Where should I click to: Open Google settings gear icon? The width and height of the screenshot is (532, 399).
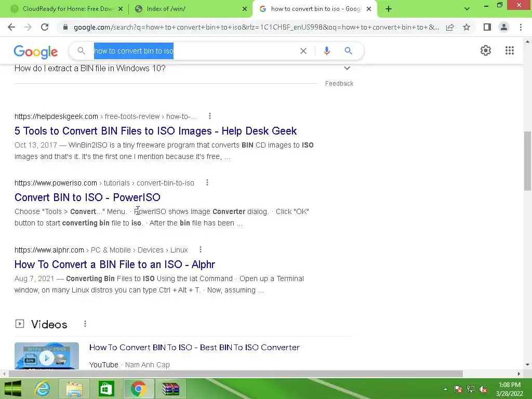click(x=486, y=50)
